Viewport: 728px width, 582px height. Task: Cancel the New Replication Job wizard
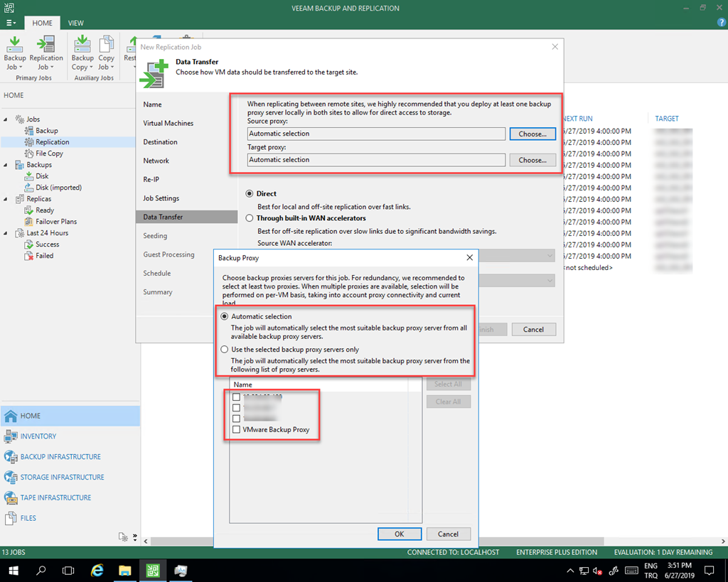533,330
